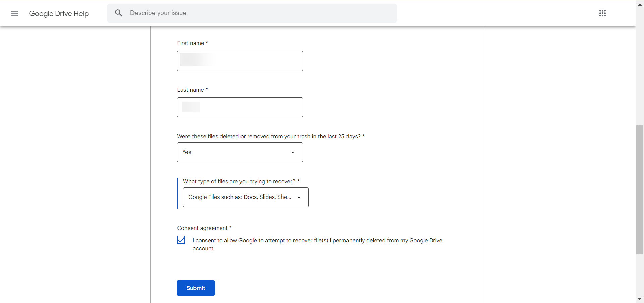
Task: Click the arrow on the Yes dropdown
Action: coord(293,153)
